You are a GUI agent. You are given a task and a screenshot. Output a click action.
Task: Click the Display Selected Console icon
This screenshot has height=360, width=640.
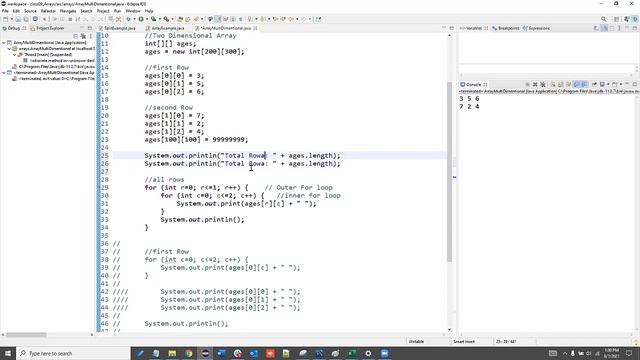[x=602, y=84]
